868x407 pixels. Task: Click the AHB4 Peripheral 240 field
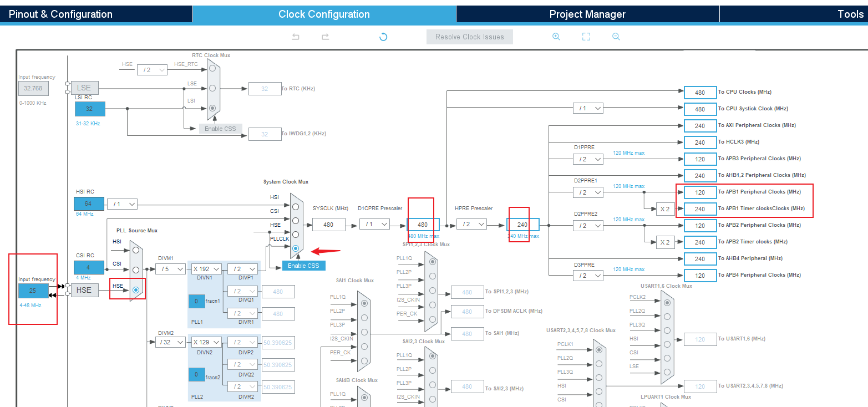click(700, 259)
